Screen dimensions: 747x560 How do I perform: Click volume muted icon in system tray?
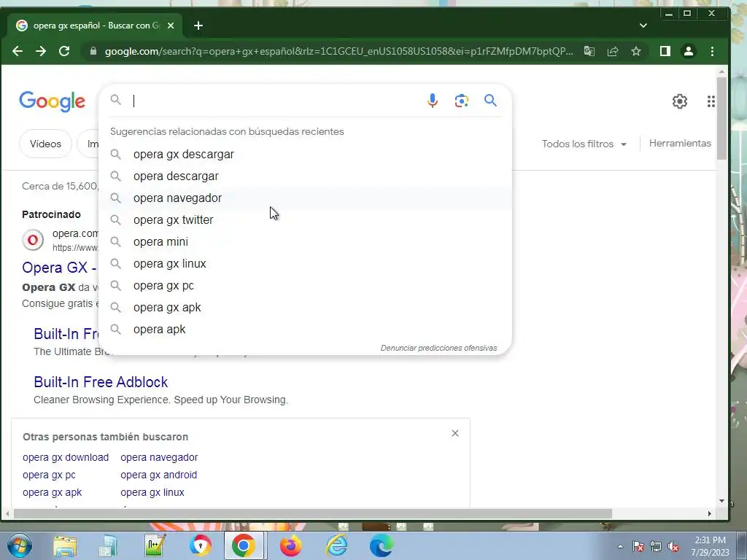pyautogui.click(x=673, y=547)
